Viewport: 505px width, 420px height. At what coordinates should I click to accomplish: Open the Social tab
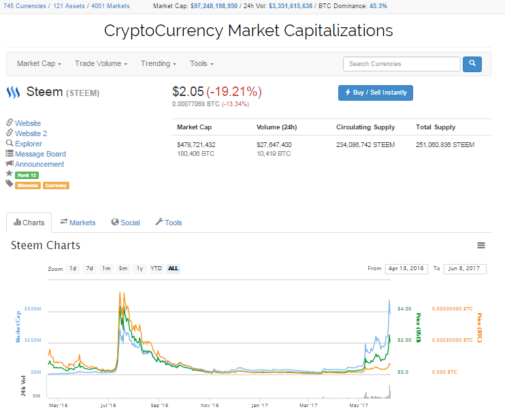click(125, 223)
